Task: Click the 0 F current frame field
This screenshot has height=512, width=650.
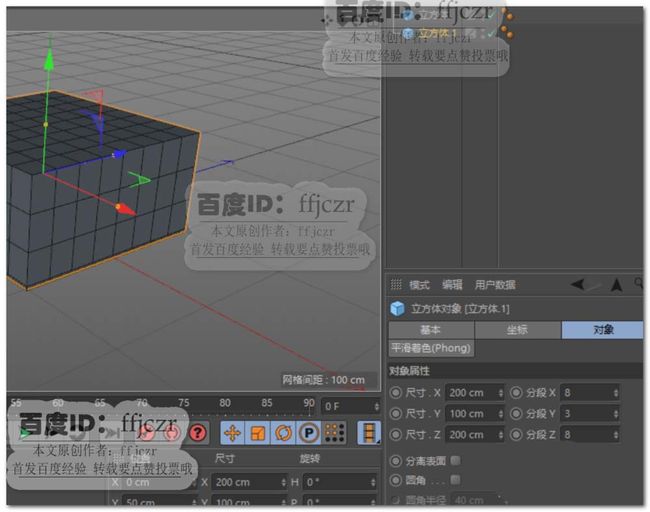Action: [351, 406]
